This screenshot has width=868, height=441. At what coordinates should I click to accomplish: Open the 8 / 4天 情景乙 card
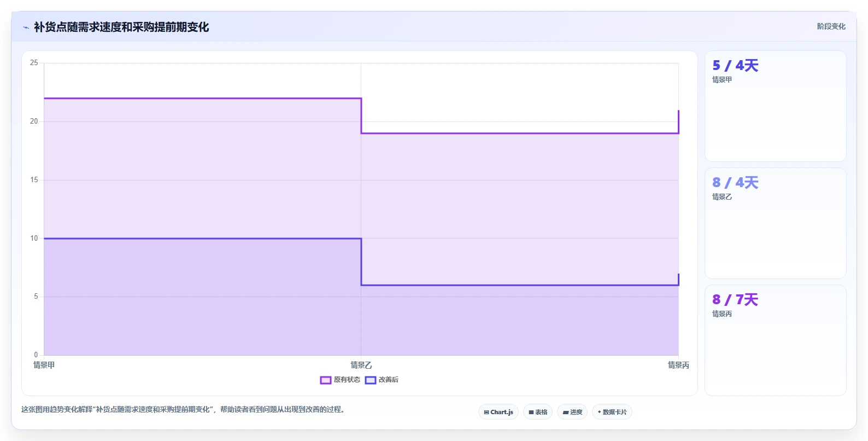pyautogui.click(x=776, y=223)
